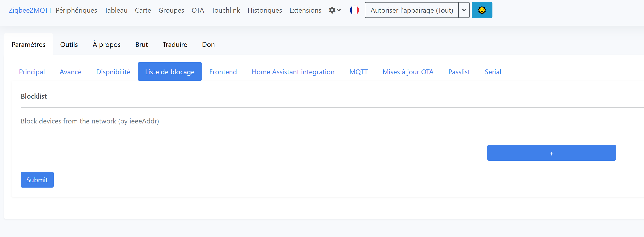Screen dimensions: 644x237
Task: Expand the pairing options dropdown arrow
Action: (x=464, y=10)
